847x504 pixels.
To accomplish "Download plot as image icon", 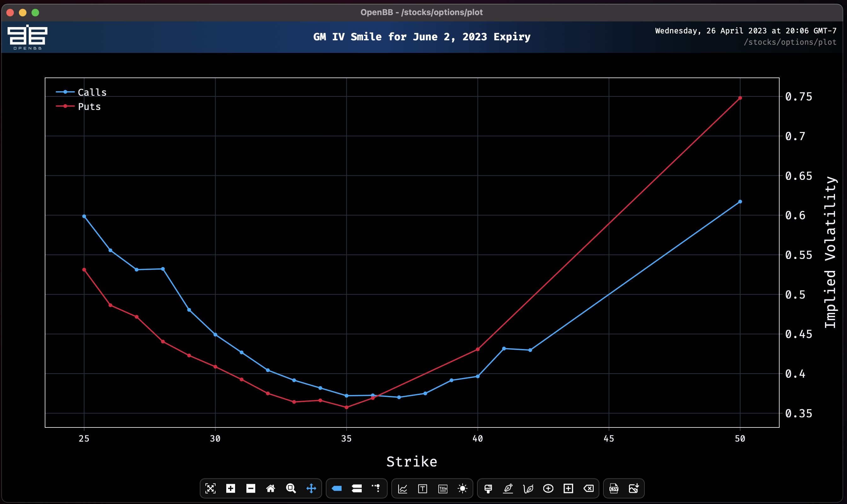I will (x=634, y=488).
